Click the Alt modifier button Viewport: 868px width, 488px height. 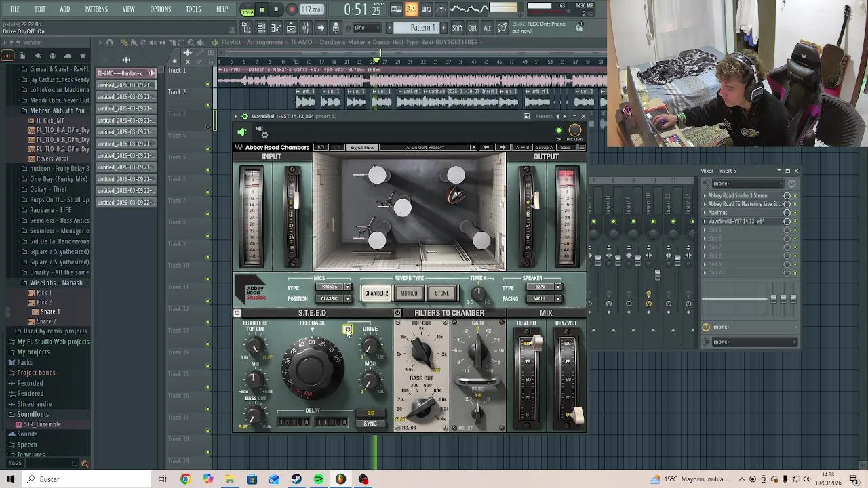(x=487, y=28)
